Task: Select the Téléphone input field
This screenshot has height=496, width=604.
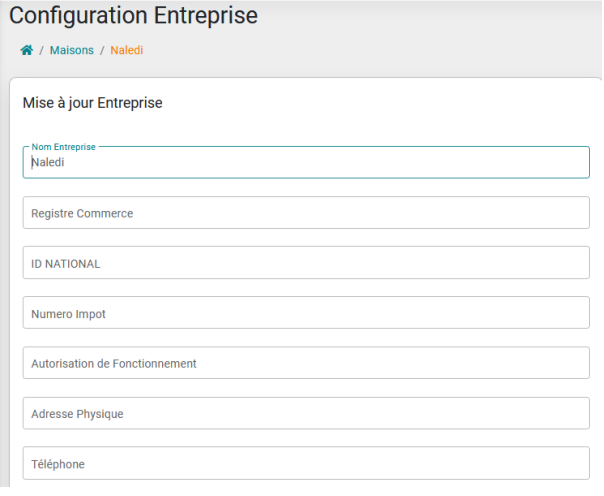Action: coord(306,464)
